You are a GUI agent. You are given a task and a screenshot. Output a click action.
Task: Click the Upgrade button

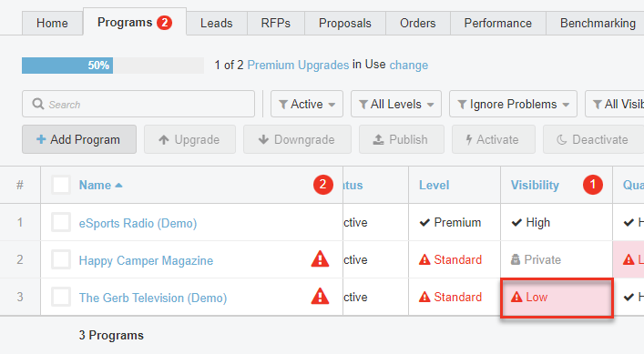[x=189, y=139]
